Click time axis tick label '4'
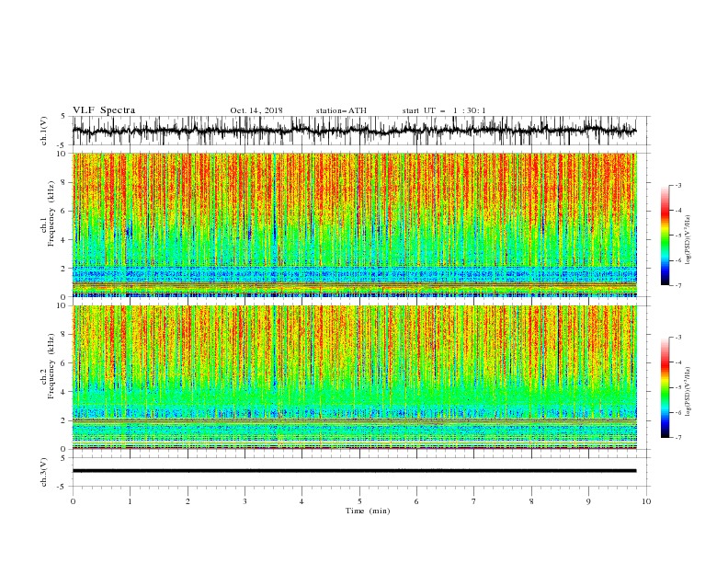 tap(301, 501)
